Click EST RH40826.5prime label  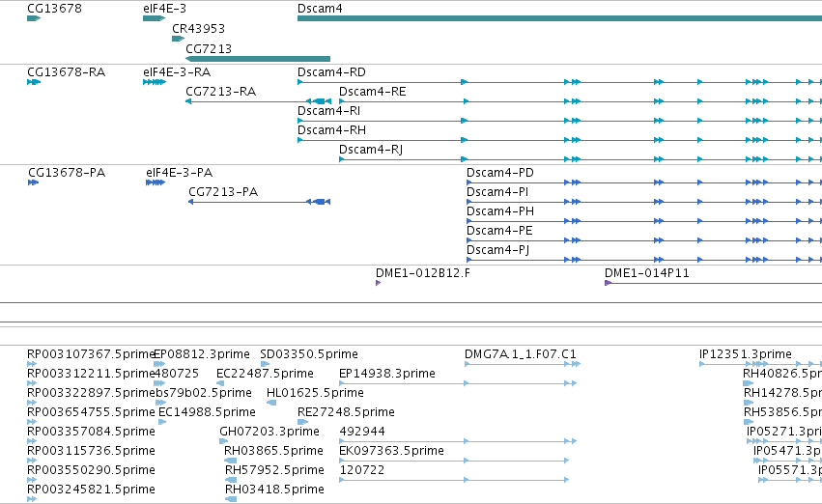tap(782, 374)
